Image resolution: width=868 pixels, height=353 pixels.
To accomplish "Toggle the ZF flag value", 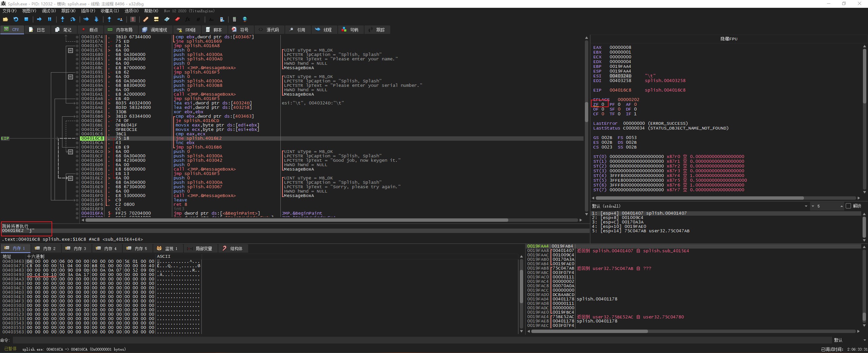I will coord(603,104).
